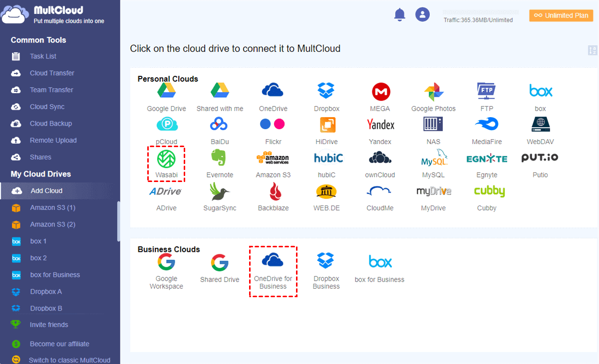Add the Shared Drive business cloud
599x364 pixels.
point(220,262)
